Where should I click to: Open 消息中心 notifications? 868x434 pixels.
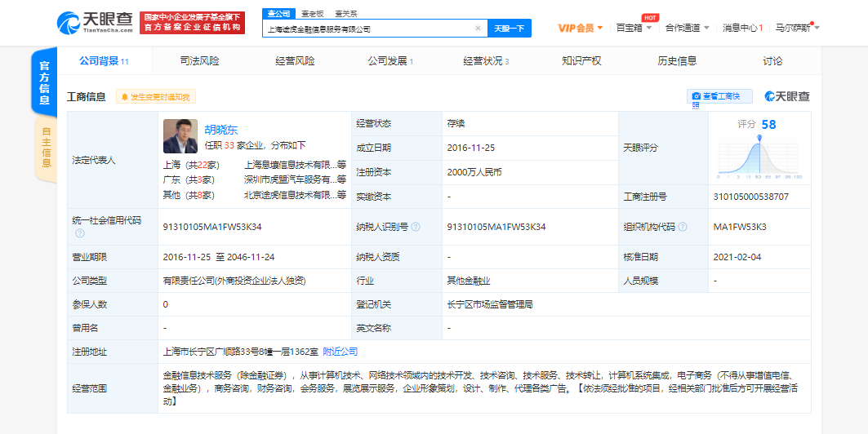[x=743, y=28]
